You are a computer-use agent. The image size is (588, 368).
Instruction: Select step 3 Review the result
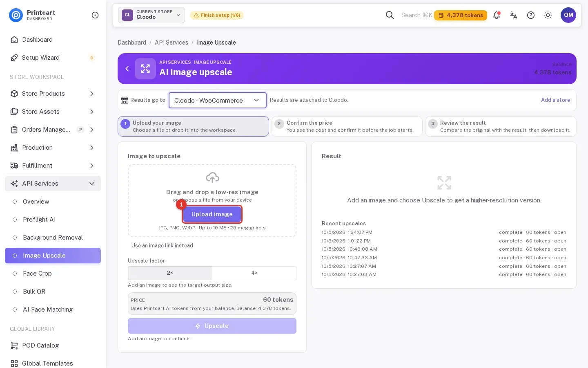tap(501, 126)
